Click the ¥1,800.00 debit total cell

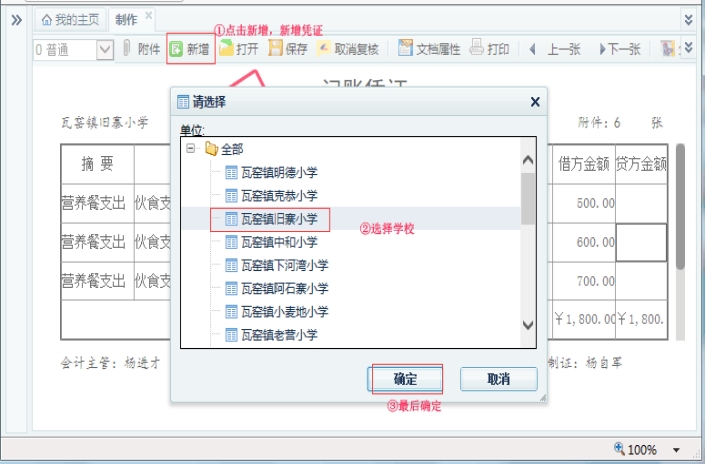coord(584,320)
